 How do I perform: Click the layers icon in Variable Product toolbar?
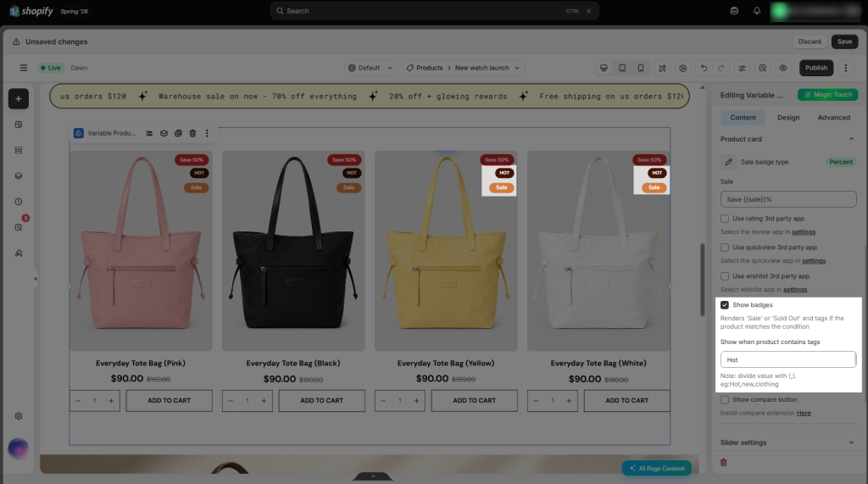click(164, 133)
